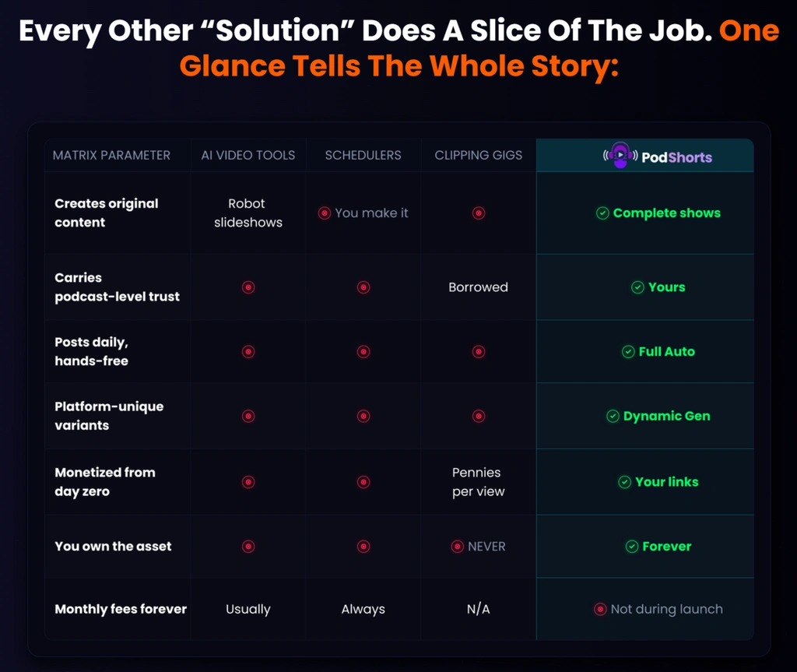Click the Carries podcast-level trust row label
Screen dimensions: 797x672
pyautogui.click(x=117, y=287)
